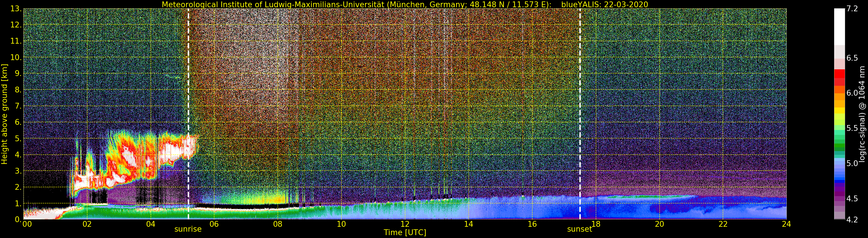The height and width of the screenshot is (238, 868).
Task: Click the '10' time axis tick label
Action: [x=341, y=224]
